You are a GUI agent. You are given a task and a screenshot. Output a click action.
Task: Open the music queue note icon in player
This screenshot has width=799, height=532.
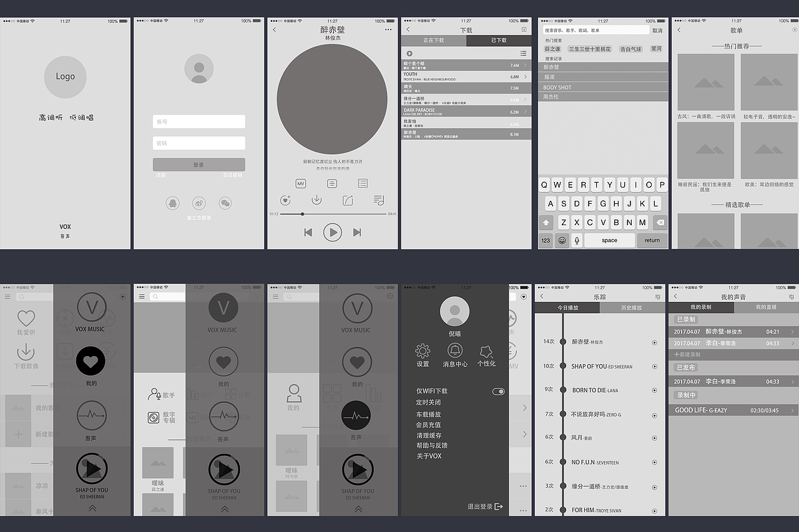click(x=378, y=200)
